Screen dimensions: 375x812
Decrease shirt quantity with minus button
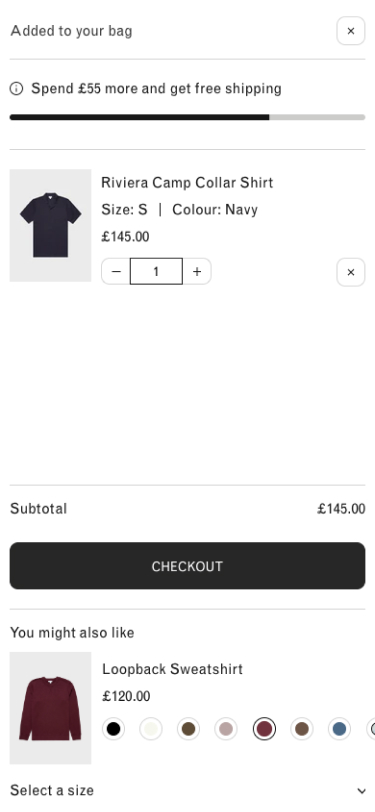tap(116, 271)
